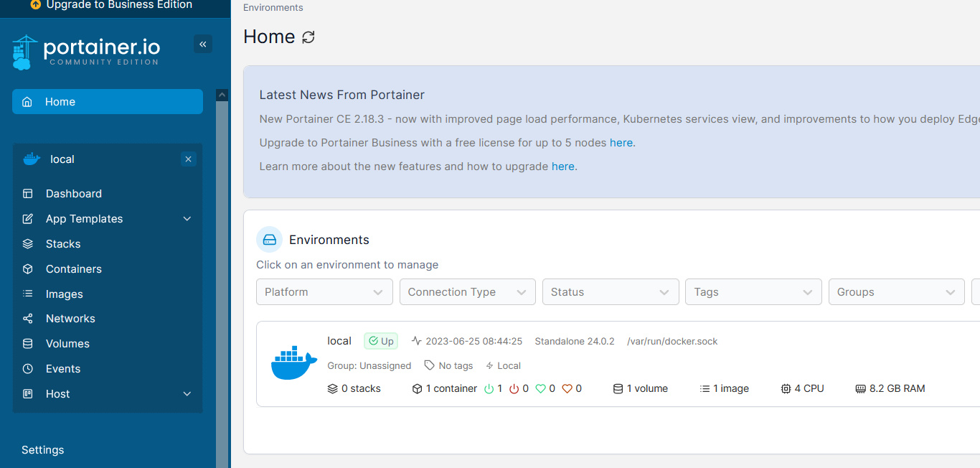Click the '0 stacks' count
Image resolution: width=980 pixels, height=468 pixels.
[354, 388]
